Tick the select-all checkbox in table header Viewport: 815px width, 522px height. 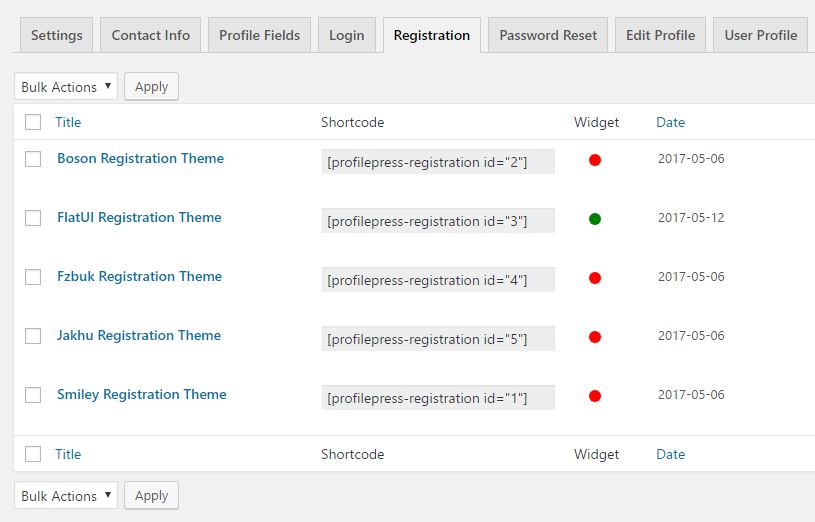click(33, 122)
